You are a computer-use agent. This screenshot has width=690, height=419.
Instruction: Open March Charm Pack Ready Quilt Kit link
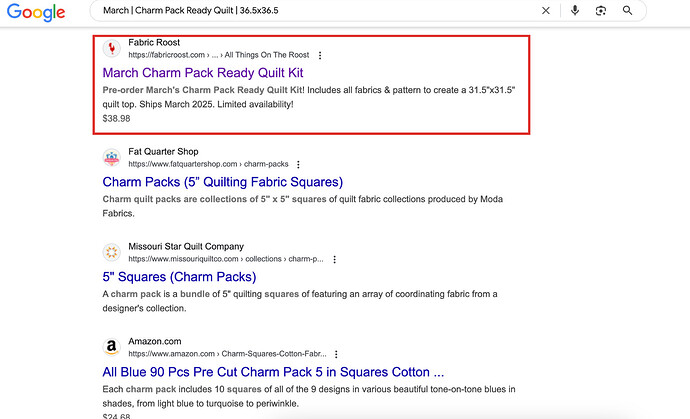click(x=203, y=73)
